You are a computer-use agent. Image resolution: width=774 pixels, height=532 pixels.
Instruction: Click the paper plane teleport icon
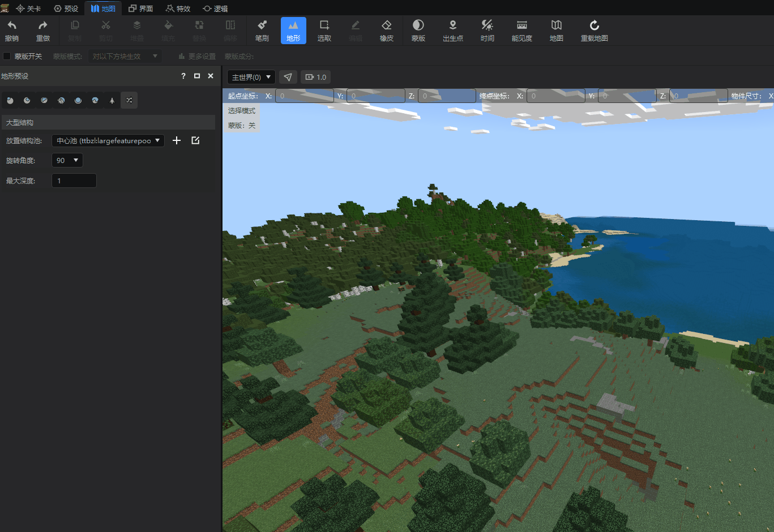pyautogui.click(x=288, y=77)
